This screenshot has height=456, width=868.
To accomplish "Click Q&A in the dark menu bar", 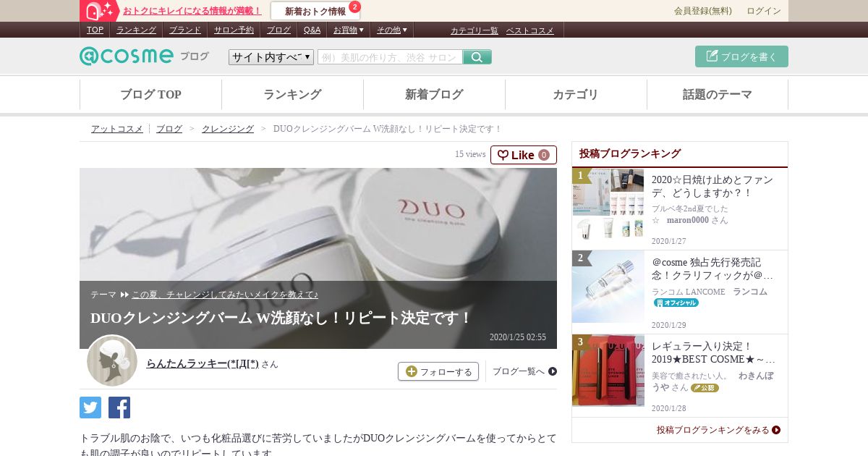I will [x=312, y=30].
